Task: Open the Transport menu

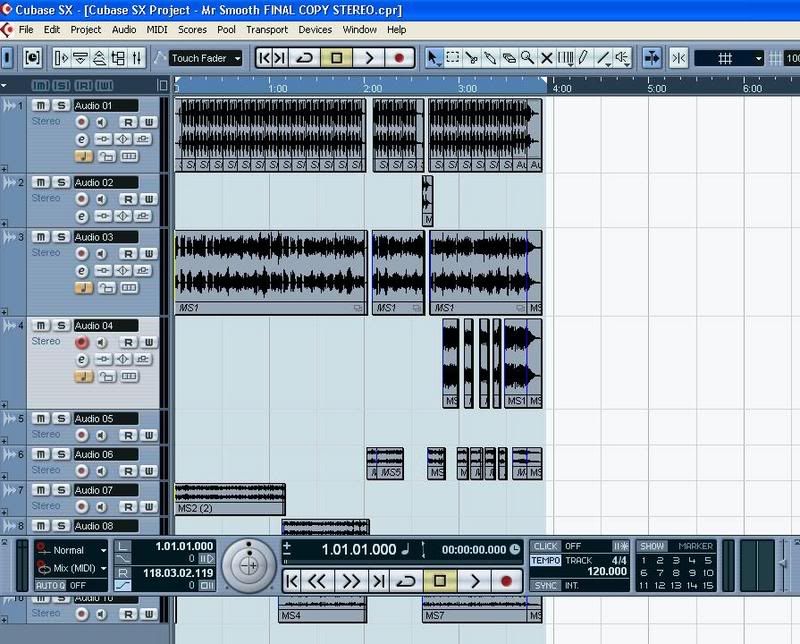Action: [x=267, y=30]
